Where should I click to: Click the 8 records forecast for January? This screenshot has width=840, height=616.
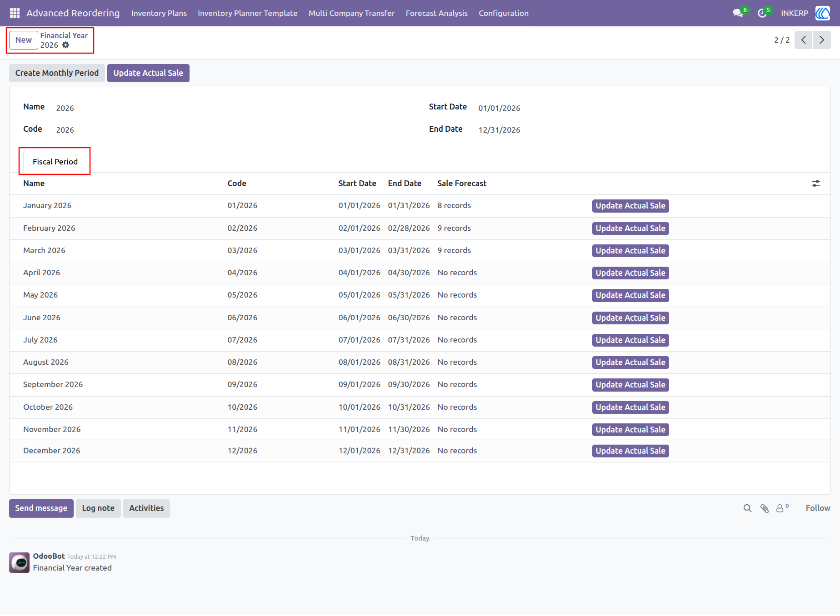coord(454,205)
